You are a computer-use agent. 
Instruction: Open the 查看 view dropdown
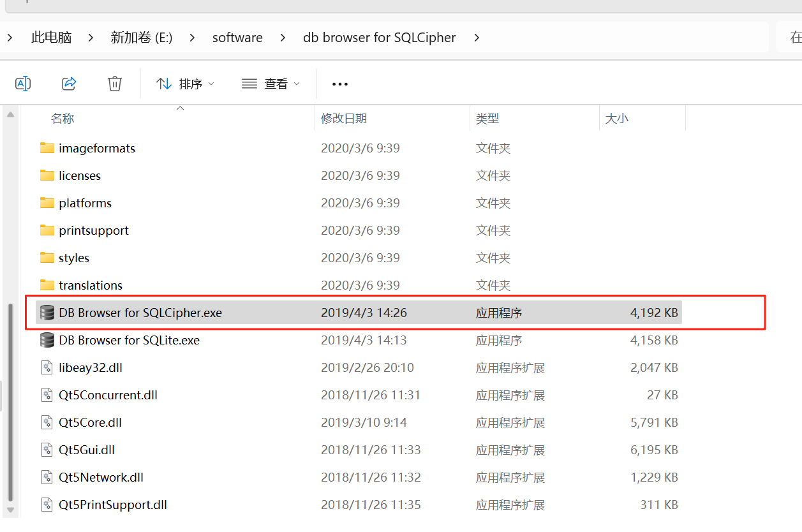pyautogui.click(x=271, y=84)
